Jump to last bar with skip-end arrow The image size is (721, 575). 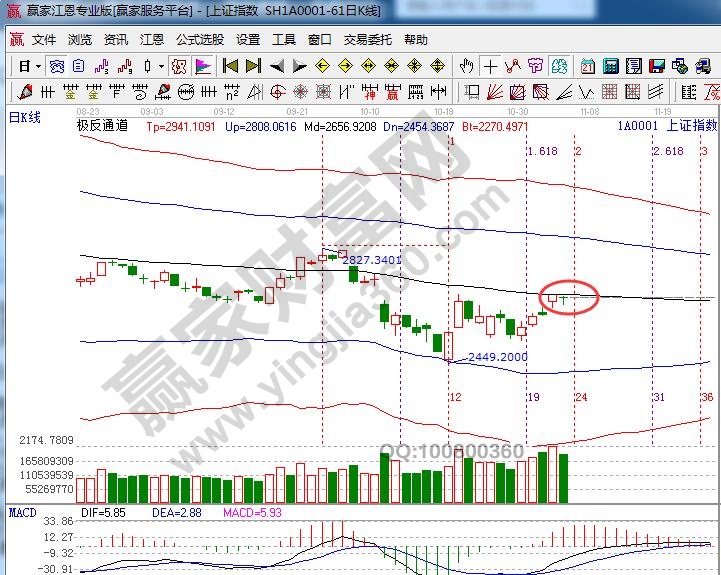(253, 67)
